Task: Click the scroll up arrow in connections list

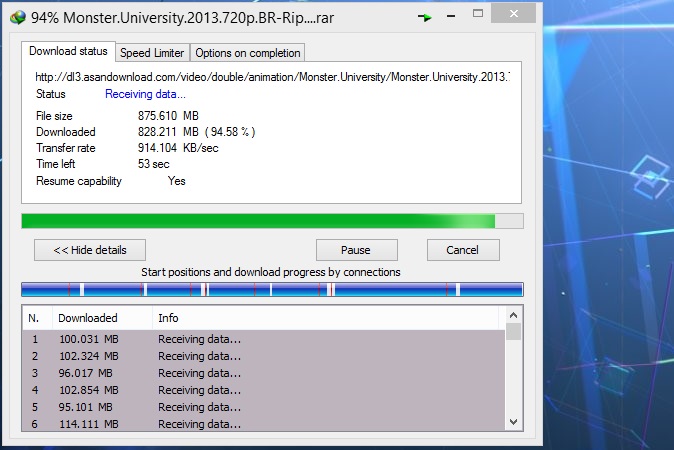Action: (x=513, y=315)
